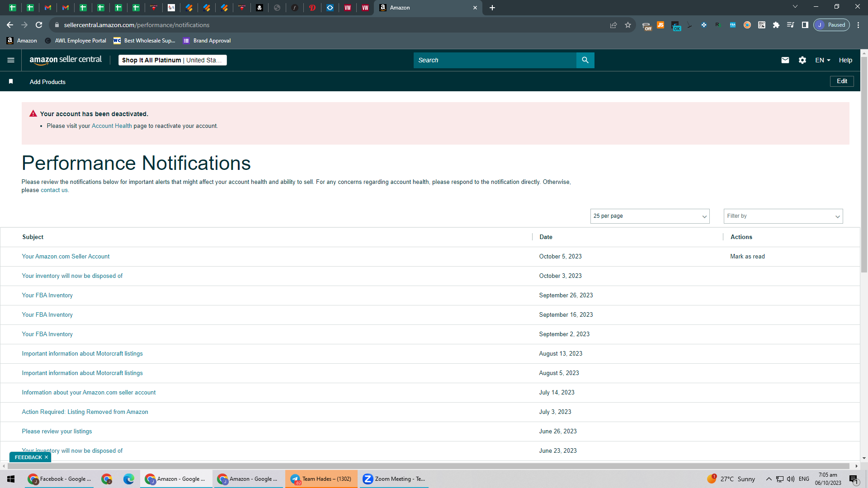This screenshot has height=488, width=868.
Task: Click the Edit button in the favorites bar
Action: pos(842,81)
